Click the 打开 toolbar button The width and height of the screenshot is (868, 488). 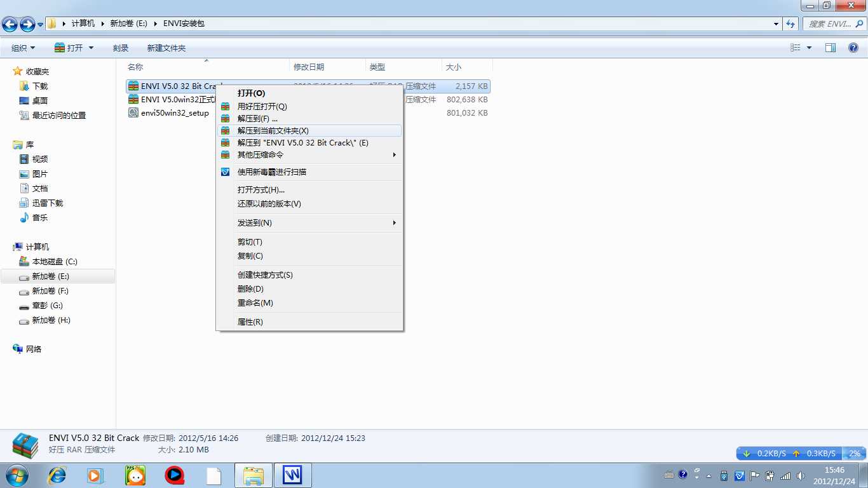[69, 48]
